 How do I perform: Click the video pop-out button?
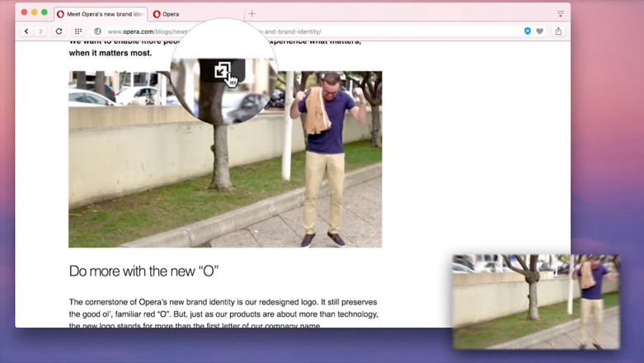coord(222,70)
